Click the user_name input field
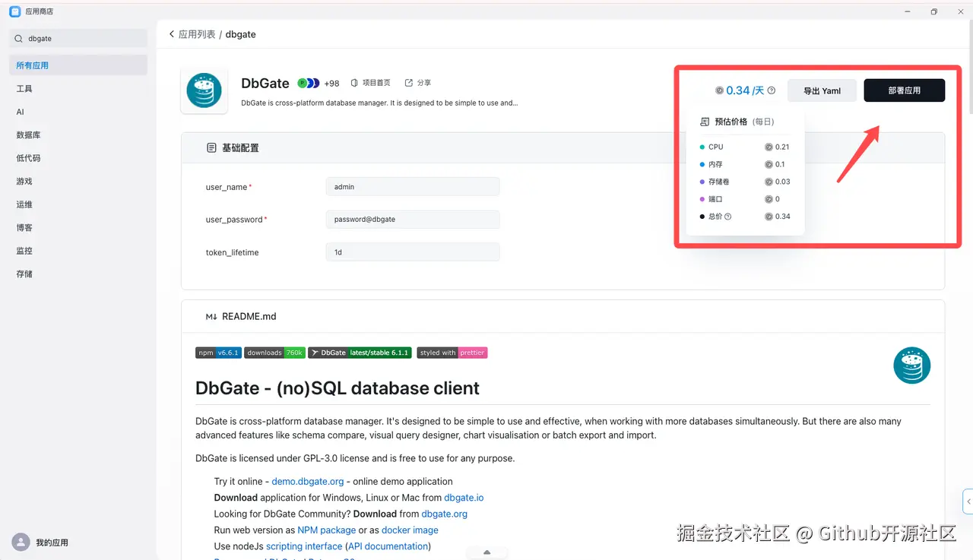973x560 pixels. (x=413, y=187)
